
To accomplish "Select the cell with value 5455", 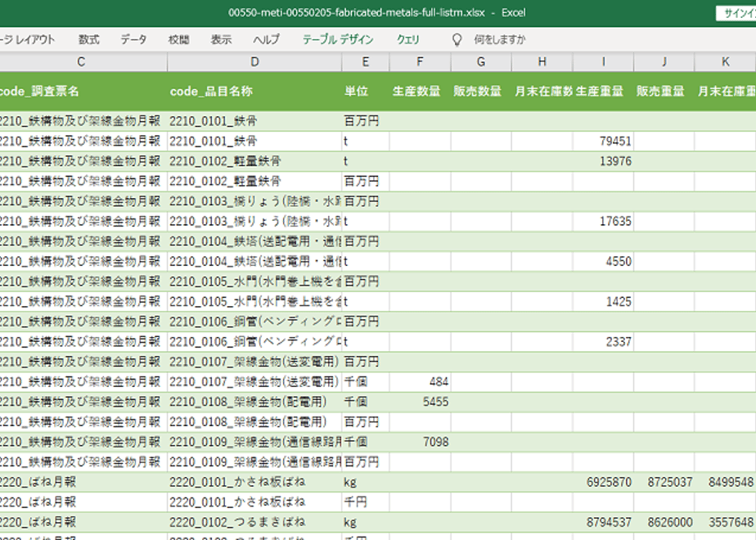I will point(420,402).
